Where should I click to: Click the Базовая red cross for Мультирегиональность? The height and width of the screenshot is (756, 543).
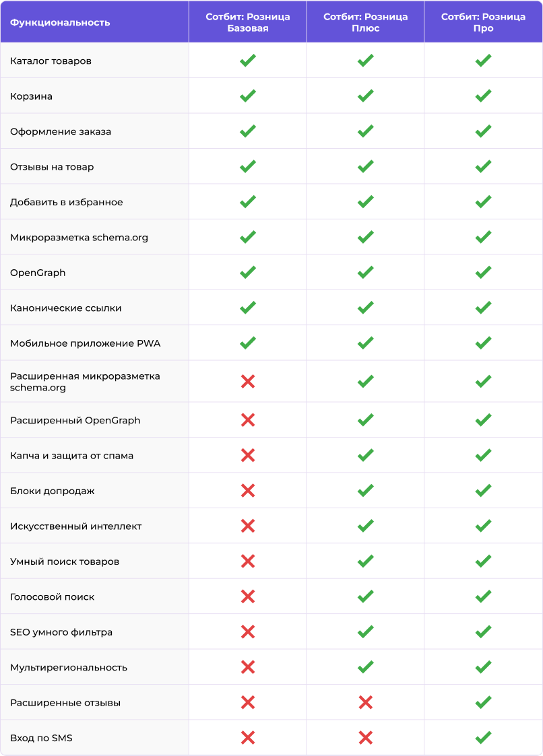pyautogui.click(x=248, y=667)
